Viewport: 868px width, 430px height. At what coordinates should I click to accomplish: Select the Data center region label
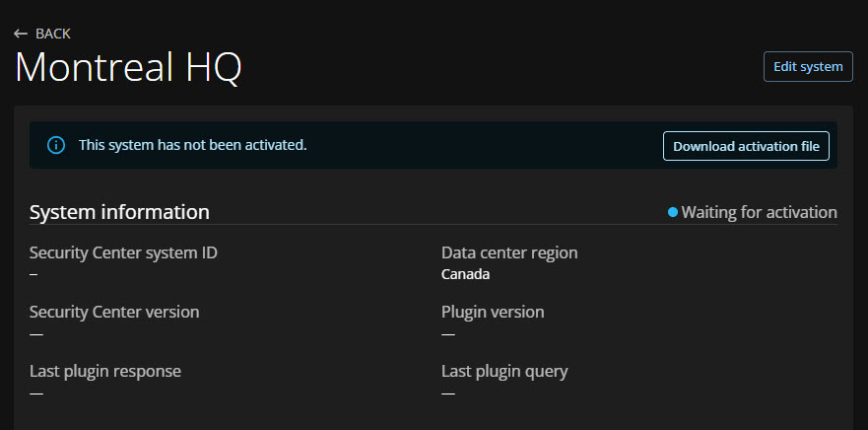[509, 252]
